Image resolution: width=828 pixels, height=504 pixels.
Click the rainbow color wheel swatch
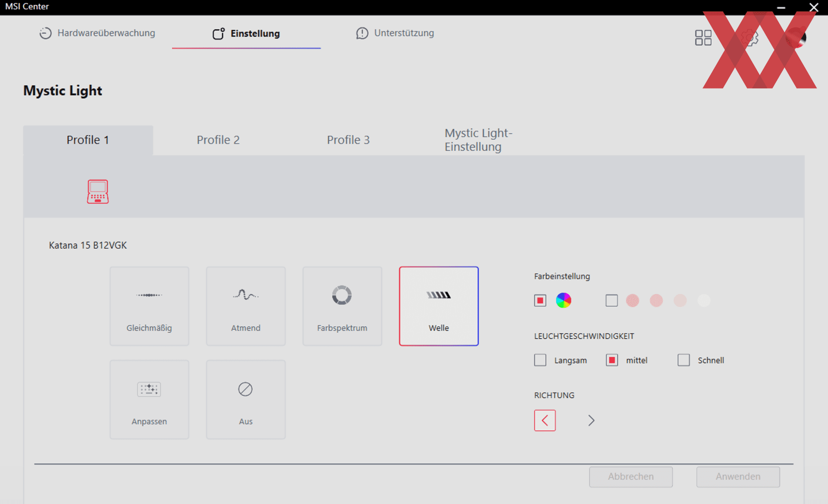point(563,301)
